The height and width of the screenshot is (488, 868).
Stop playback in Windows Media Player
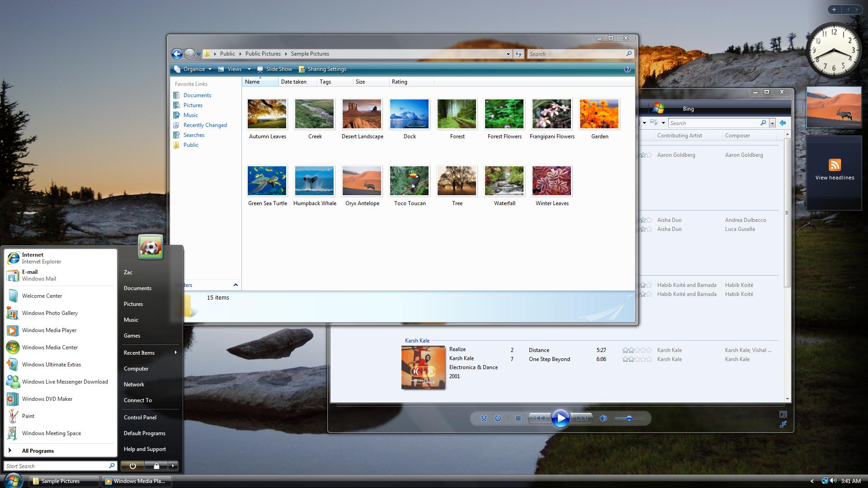tap(518, 418)
